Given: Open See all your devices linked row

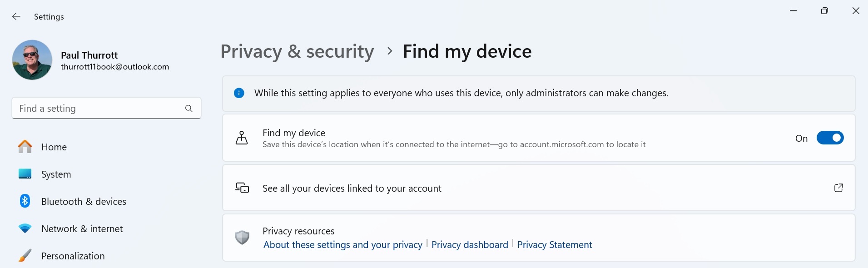Looking at the screenshot, I should pyautogui.click(x=352, y=189).
